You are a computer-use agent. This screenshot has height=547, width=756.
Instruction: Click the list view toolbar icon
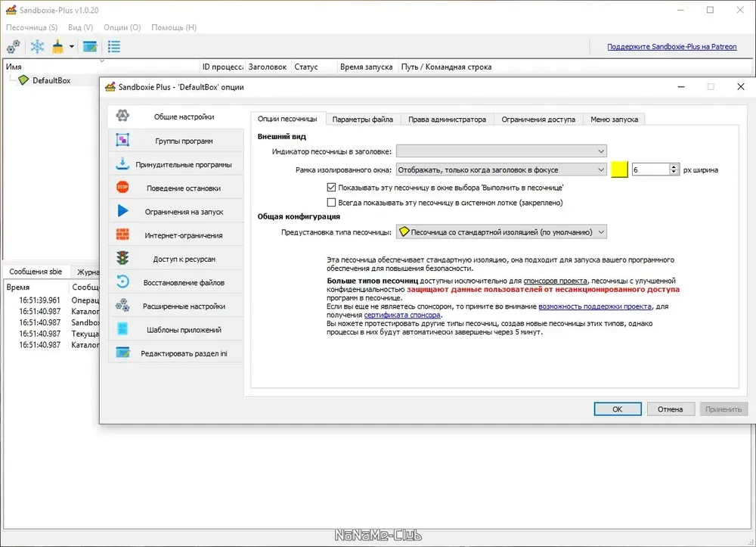tap(114, 47)
